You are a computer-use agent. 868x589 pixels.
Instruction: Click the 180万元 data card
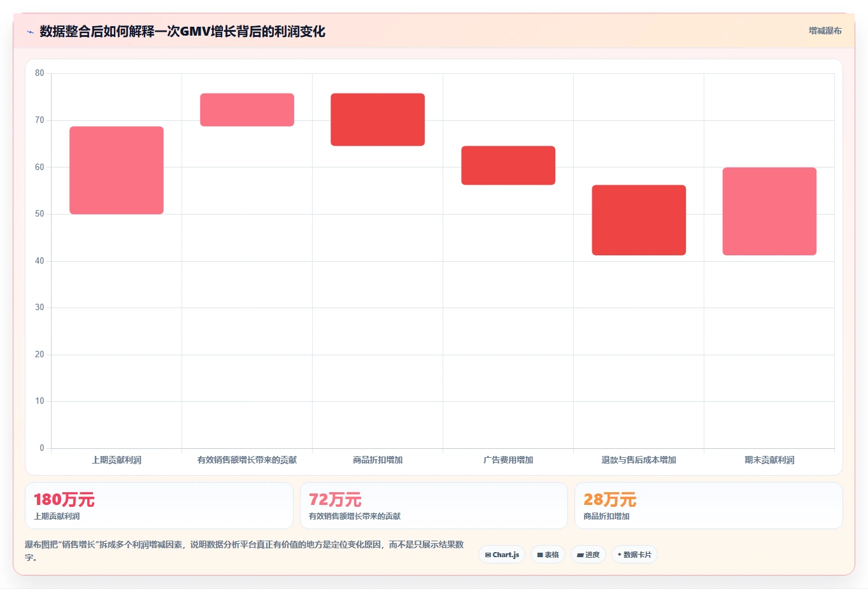159,506
